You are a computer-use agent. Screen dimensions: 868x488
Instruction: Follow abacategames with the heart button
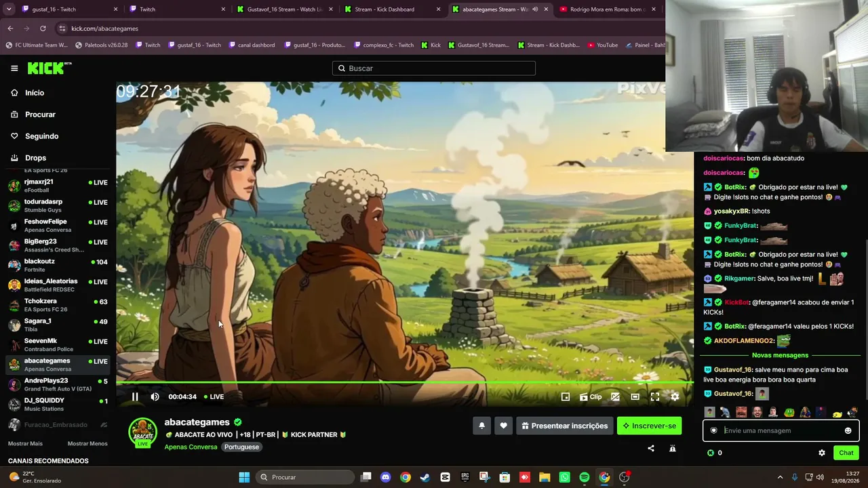[503, 426]
